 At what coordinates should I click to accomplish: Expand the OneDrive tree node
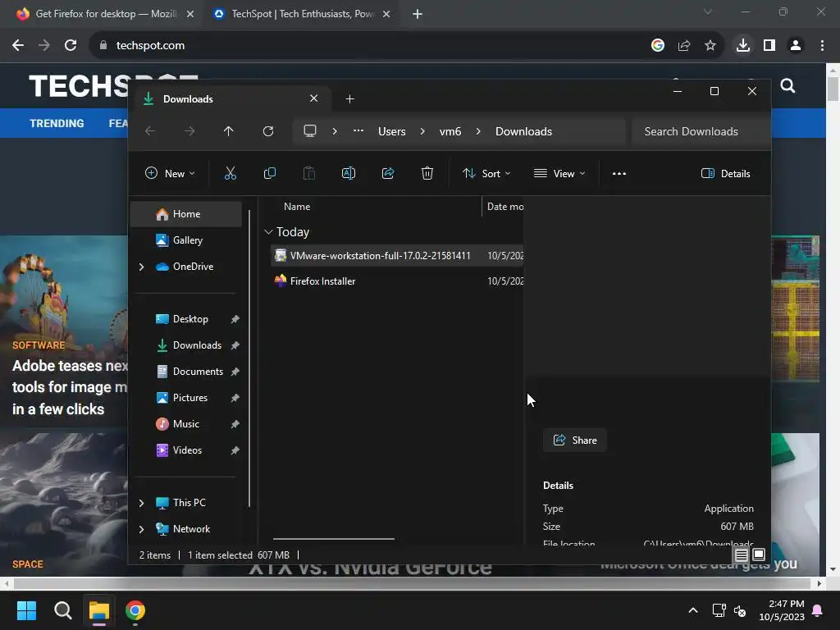coord(141,267)
